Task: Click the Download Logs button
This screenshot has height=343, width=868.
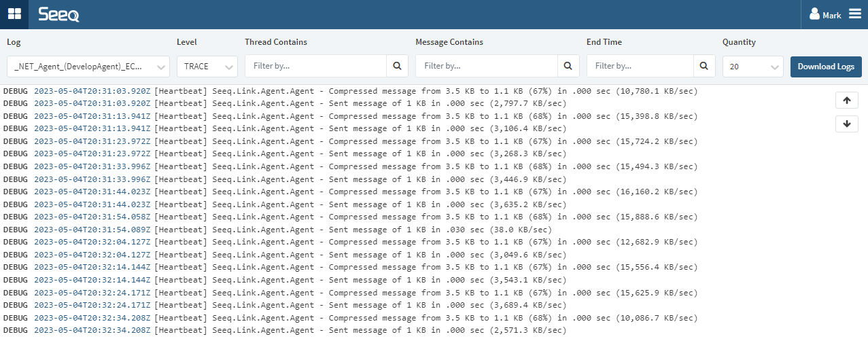Action: 826,66
